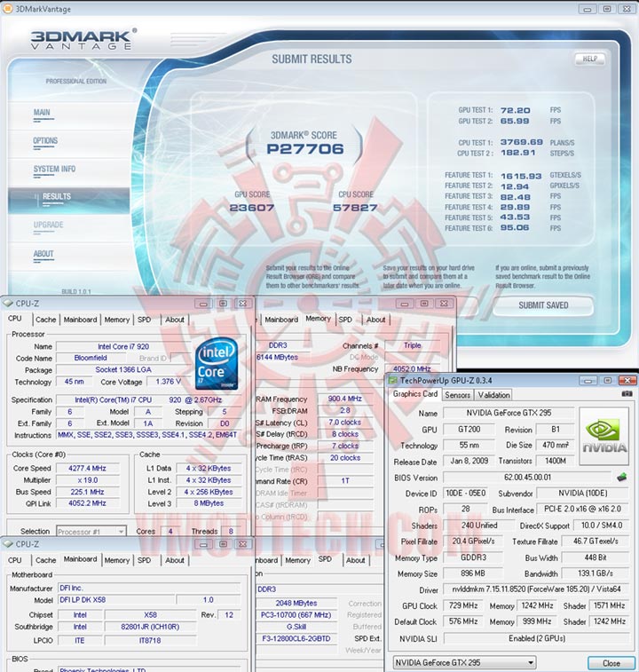Open About tab in bottom-left CPU-Z window

pos(175,560)
